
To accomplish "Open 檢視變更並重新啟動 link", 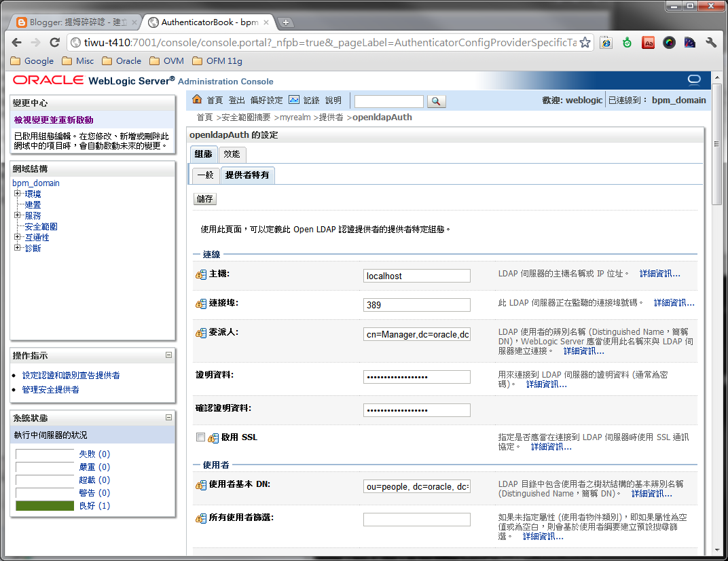I will pos(54,120).
